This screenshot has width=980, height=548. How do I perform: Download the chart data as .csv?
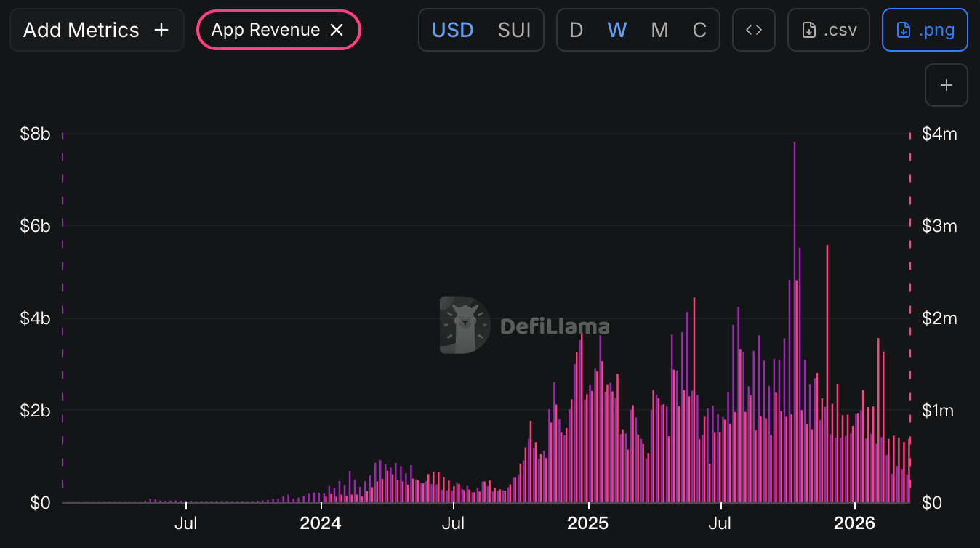click(829, 30)
